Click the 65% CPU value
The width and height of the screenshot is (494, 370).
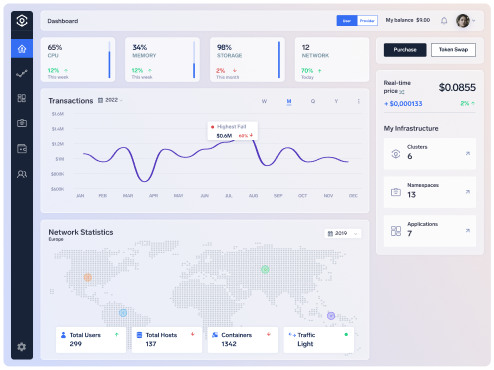pyautogui.click(x=55, y=47)
